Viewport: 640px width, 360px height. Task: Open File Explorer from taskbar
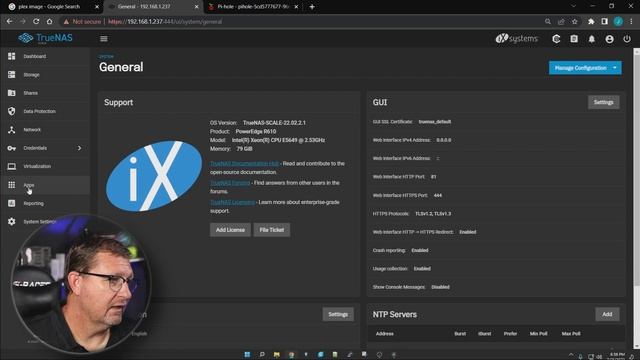pyautogui.click(x=277, y=355)
